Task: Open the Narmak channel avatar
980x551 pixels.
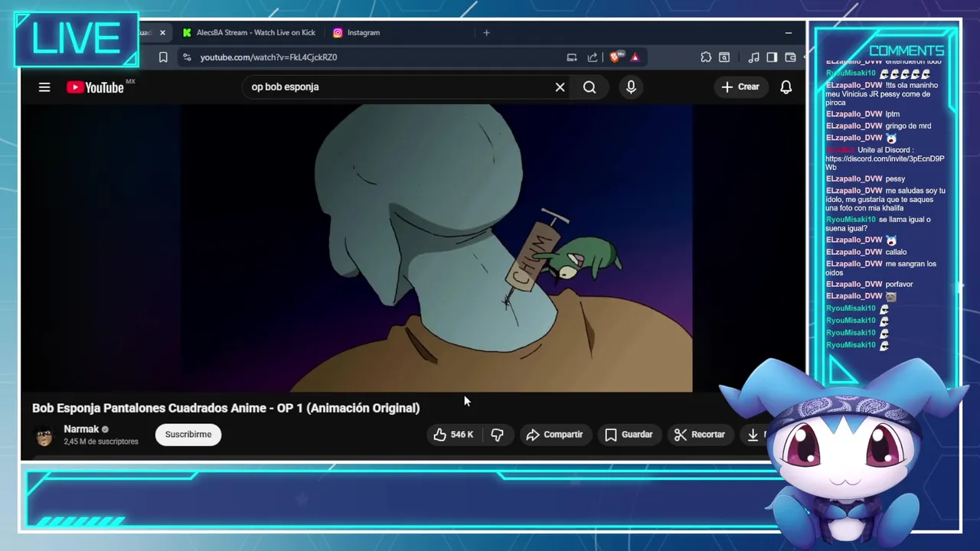Action: [44, 435]
